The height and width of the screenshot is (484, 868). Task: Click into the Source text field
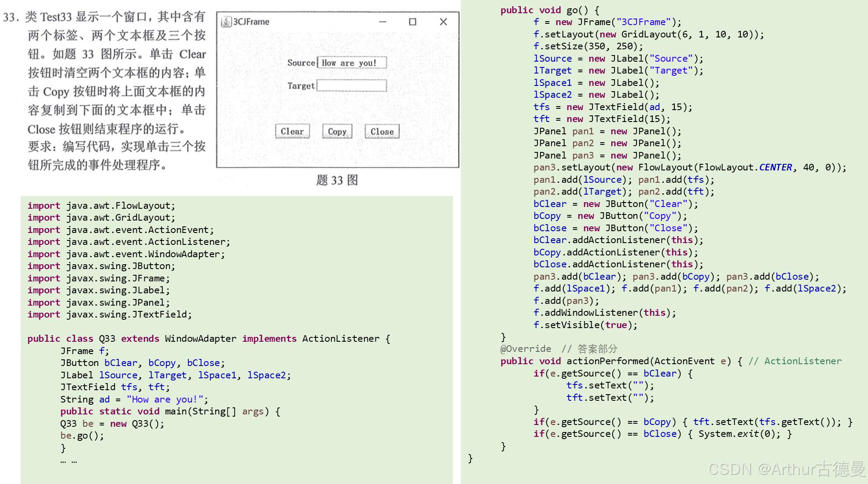click(x=352, y=63)
